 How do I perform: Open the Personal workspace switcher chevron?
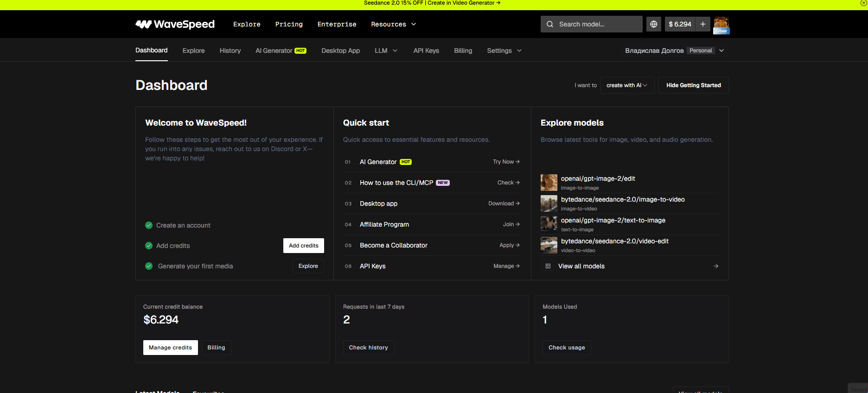coord(721,51)
